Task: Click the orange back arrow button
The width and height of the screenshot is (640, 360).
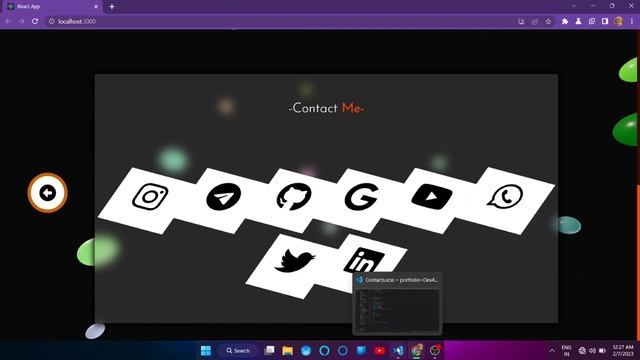Action: click(47, 193)
